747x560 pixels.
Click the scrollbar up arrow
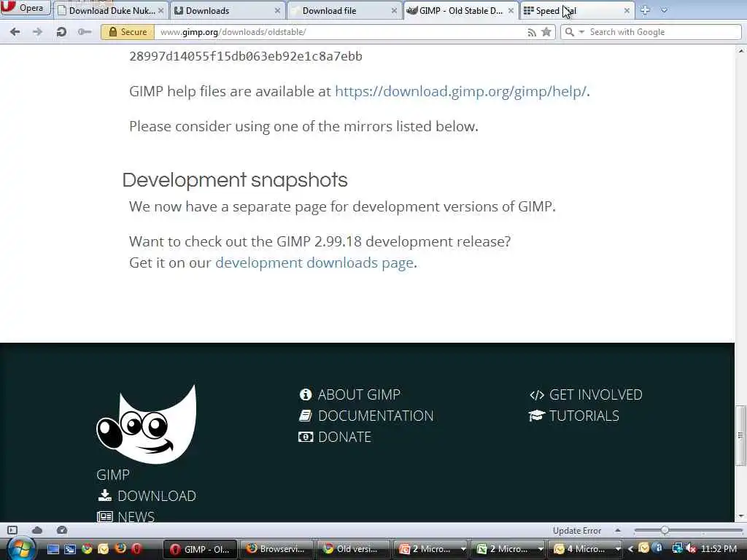click(741, 50)
